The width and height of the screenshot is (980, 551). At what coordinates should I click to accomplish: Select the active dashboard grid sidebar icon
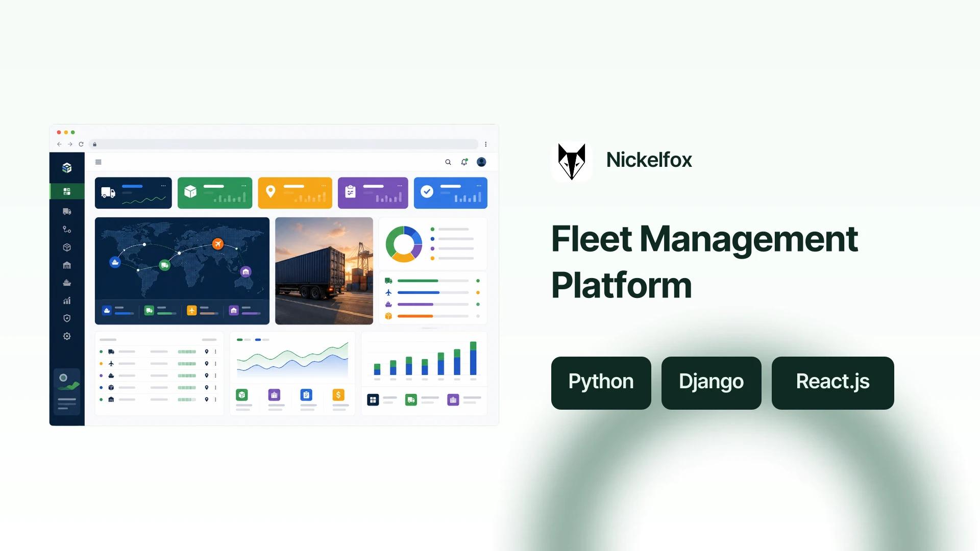tap(67, 191)
